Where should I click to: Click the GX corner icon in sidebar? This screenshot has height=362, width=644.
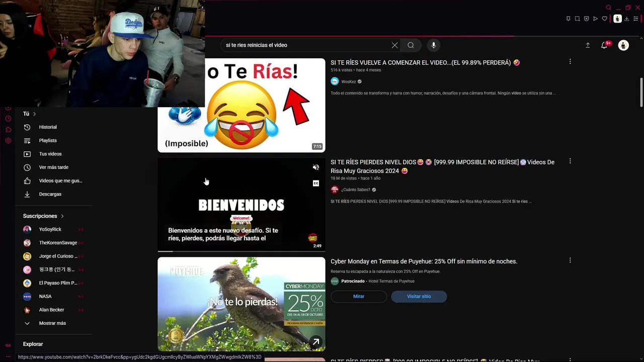[x=8, y=345]
